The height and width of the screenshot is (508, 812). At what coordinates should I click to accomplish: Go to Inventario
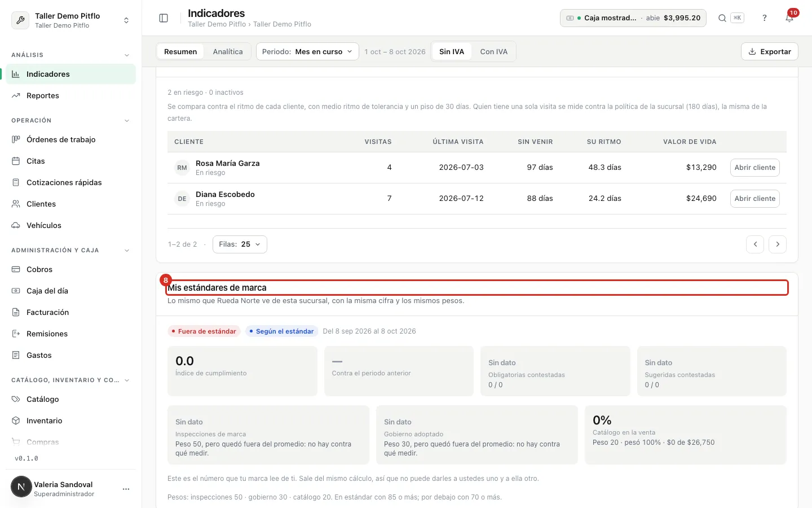[x=70, y=421]
